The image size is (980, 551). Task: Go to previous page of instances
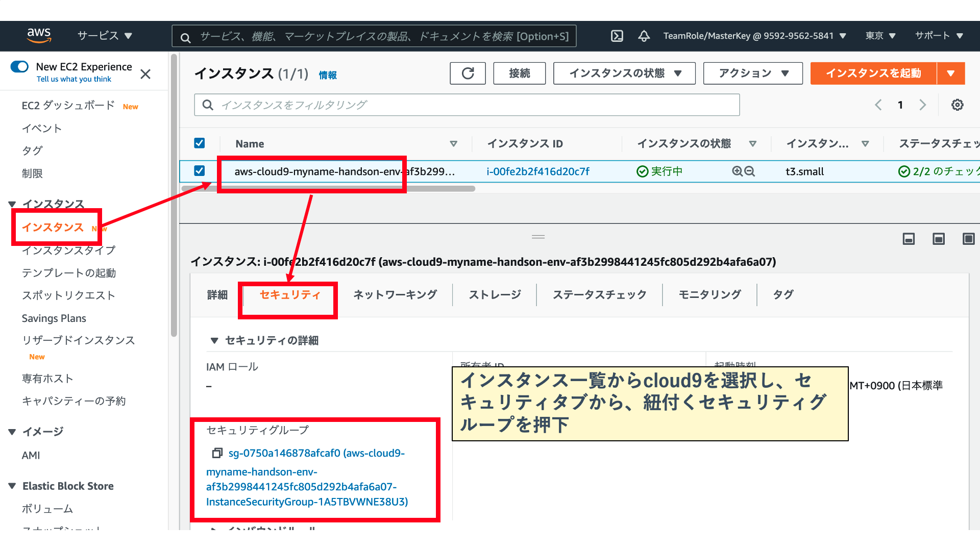point(878,105)
